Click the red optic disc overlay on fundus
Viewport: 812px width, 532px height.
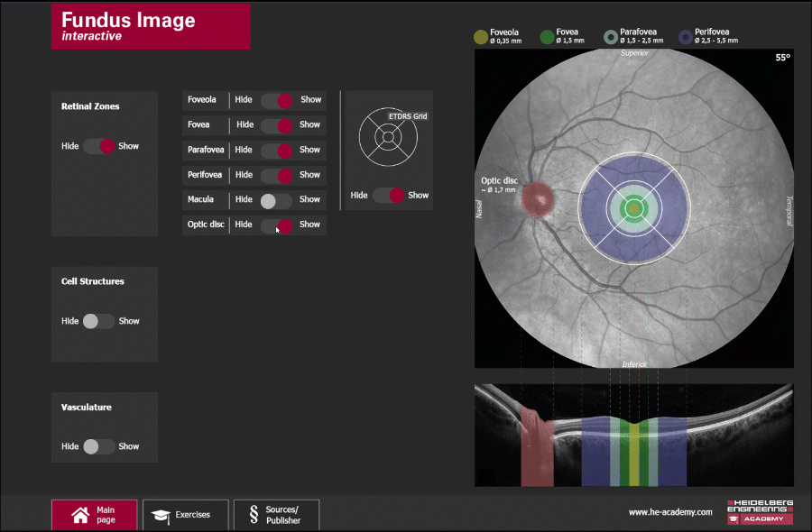click(537, 198)
